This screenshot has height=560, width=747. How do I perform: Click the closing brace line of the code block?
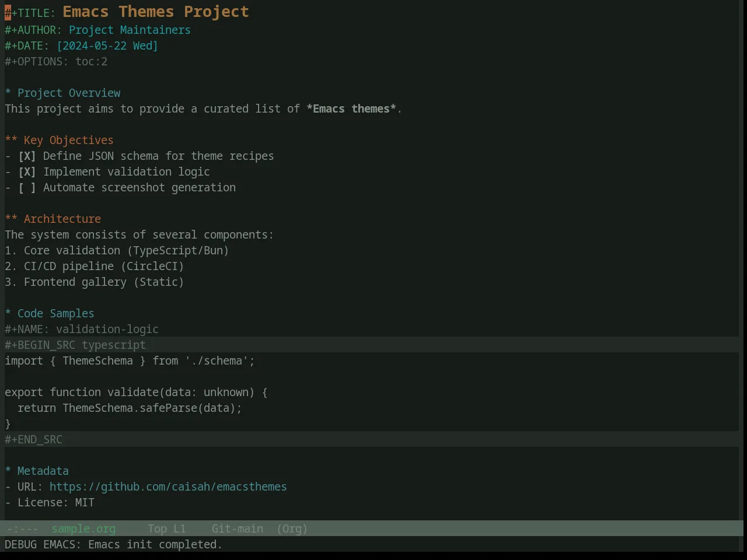[x=8, y=424]
